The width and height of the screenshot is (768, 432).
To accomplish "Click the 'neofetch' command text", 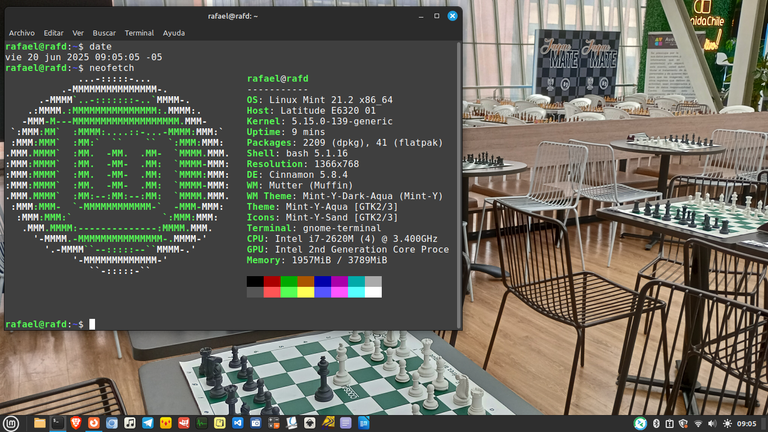I will click(x=112, y=68).
